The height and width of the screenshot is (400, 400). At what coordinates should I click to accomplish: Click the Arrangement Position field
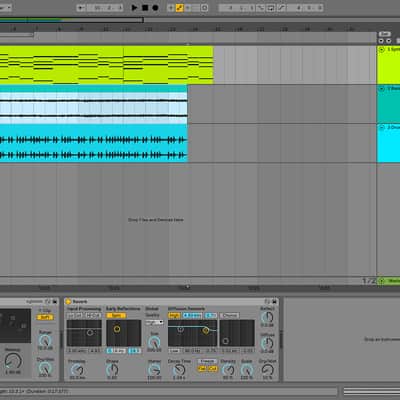(104, 7)
